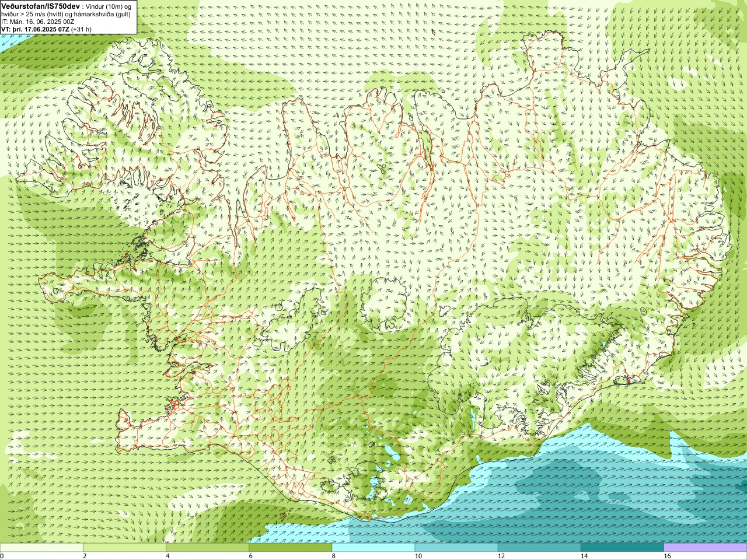Click the "hviður > 25 m/s (hvítt)" legend line
747x560 pixels.
tap(66, 13)
